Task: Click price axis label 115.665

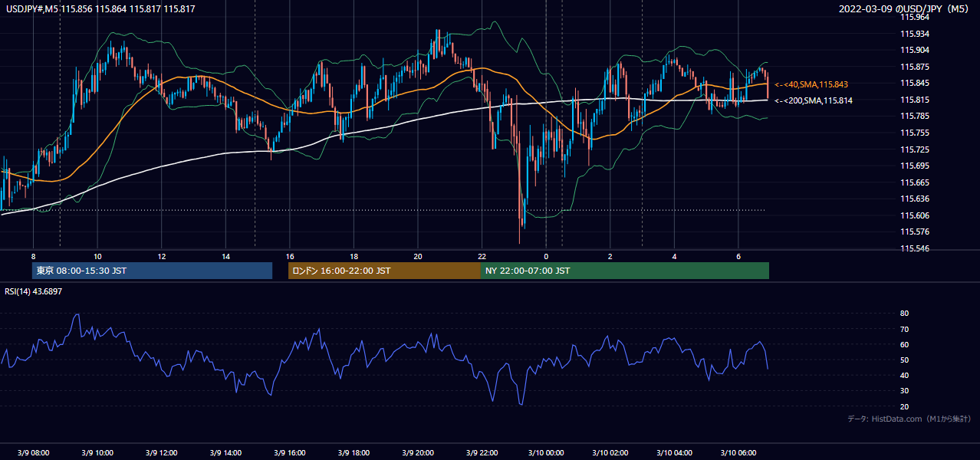Action: [914, 182]
